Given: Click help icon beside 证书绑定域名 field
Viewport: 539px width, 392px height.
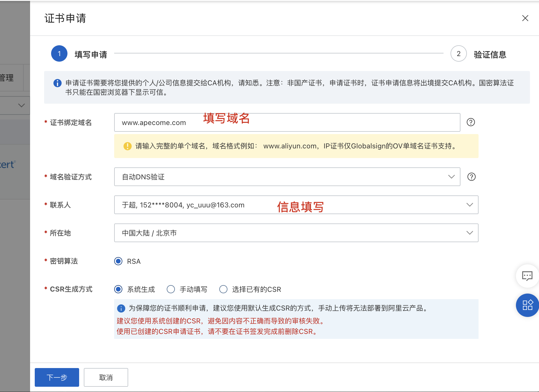Looking at the screenshot, I should [x=471, y=122].
